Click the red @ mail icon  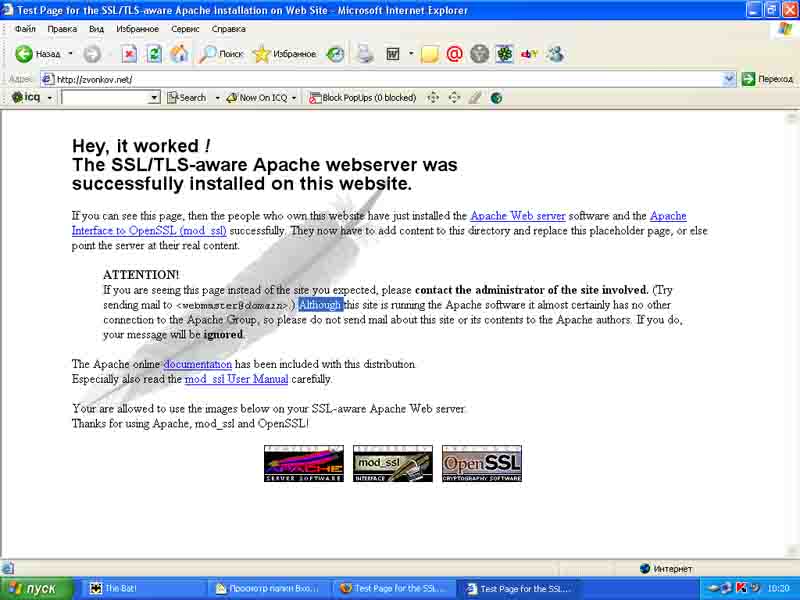coord(454,54)
